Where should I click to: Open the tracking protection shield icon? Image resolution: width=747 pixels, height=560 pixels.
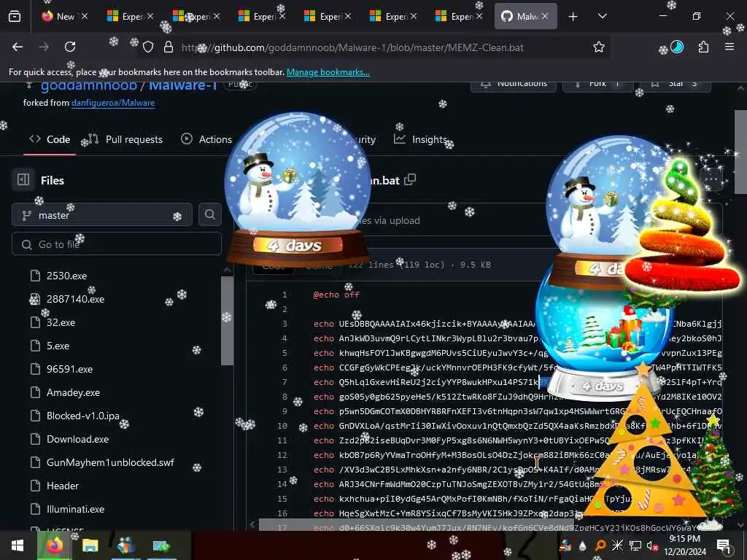(148, 47)
